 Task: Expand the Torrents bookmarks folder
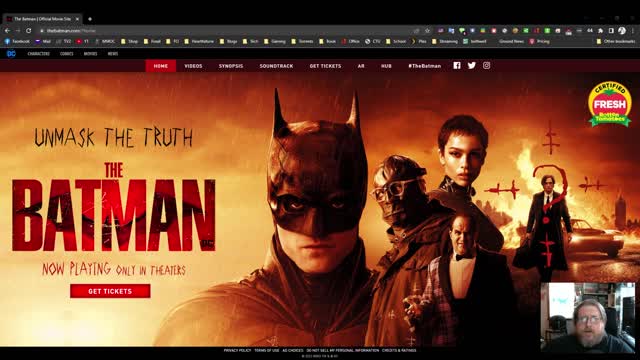click(x=302, y=41)
